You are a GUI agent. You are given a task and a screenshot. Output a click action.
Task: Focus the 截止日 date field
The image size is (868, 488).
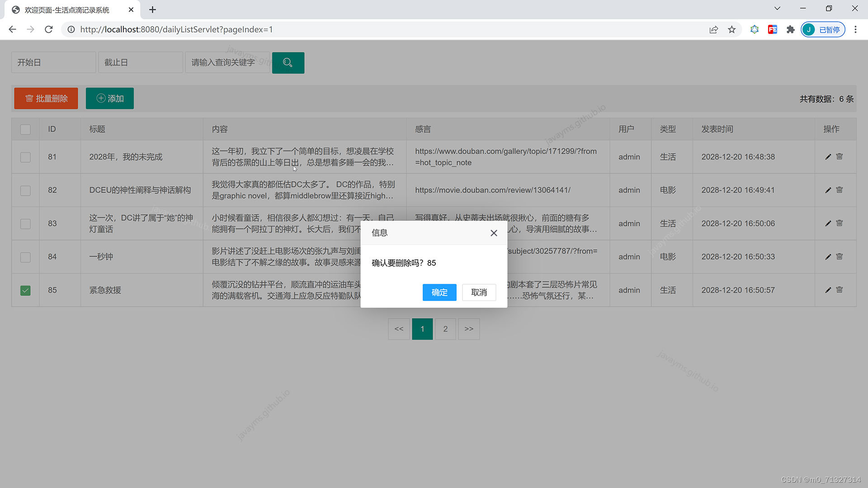coord(141,62)
